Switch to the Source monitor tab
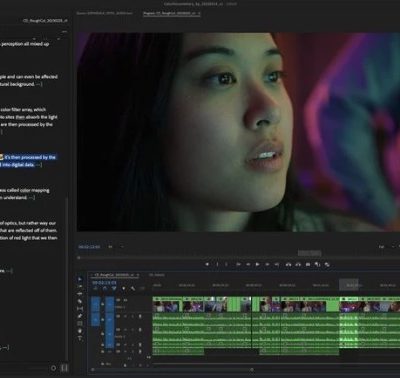 [x=104, y=13]
